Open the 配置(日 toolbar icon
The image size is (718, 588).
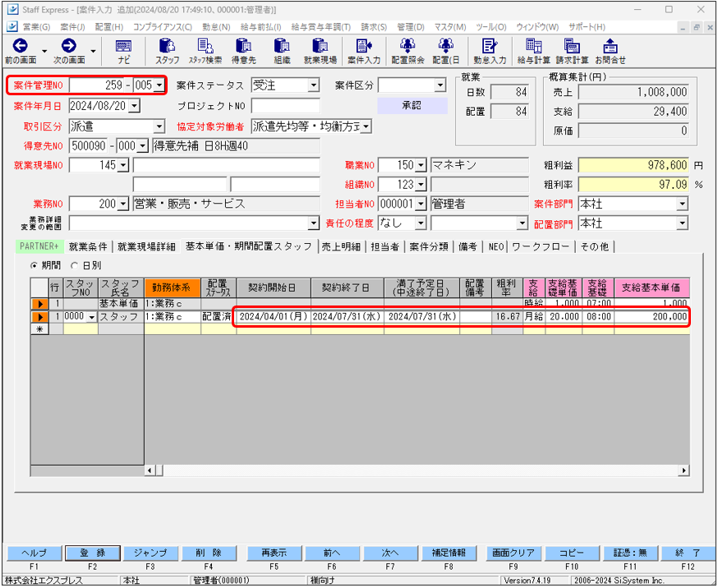[x=446, y=51]
